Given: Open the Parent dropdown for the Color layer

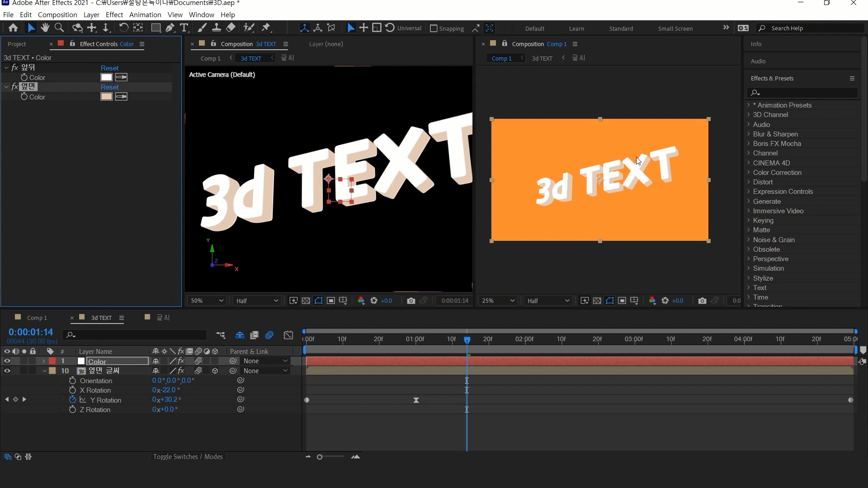Looking at the screenshot, I should coord(265,361).
